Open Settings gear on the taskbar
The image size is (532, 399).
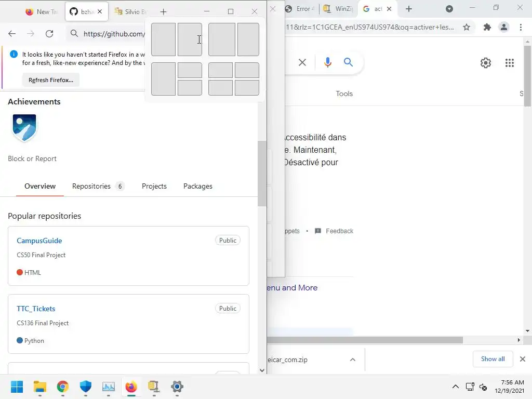(x=177, y=387)
